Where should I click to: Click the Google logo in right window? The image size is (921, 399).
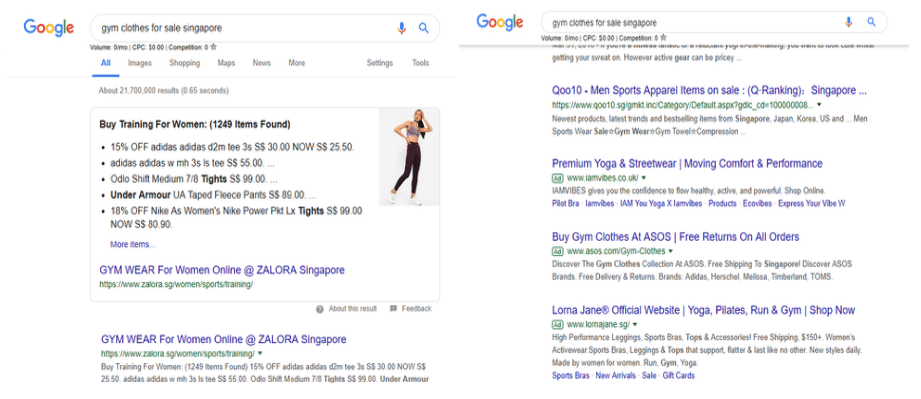[x=499, y=22]
